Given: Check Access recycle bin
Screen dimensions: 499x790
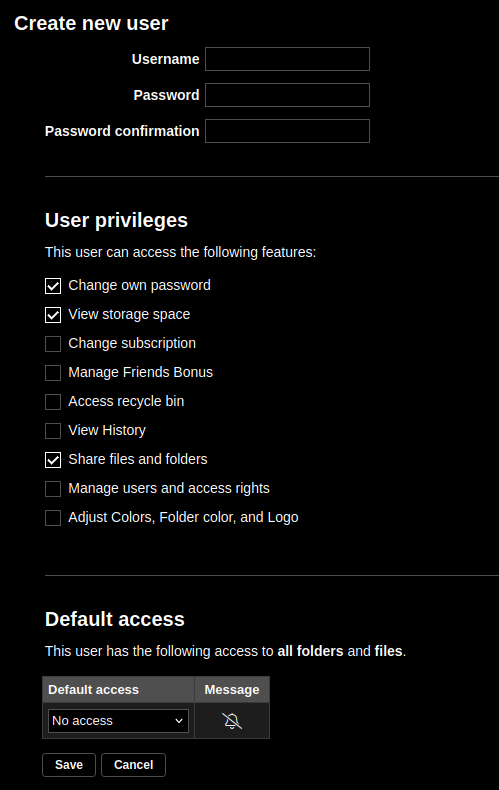Looking at the screenshot, I should coord(53,402).
